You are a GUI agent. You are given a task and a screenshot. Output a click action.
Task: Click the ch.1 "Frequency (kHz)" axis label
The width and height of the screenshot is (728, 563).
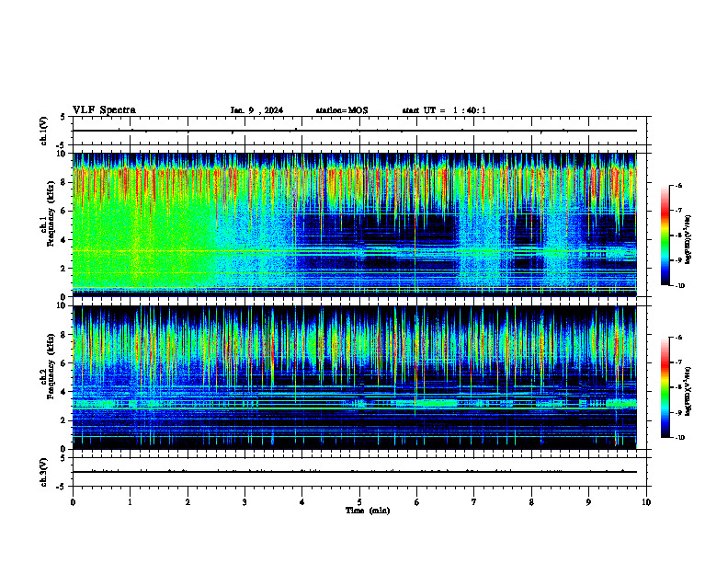(x=51, y=213)
